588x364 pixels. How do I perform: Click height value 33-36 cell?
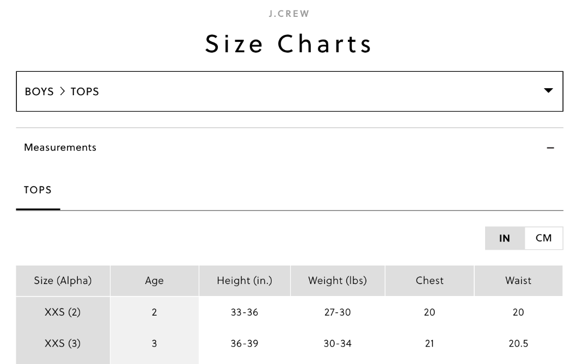coord(244,312)
